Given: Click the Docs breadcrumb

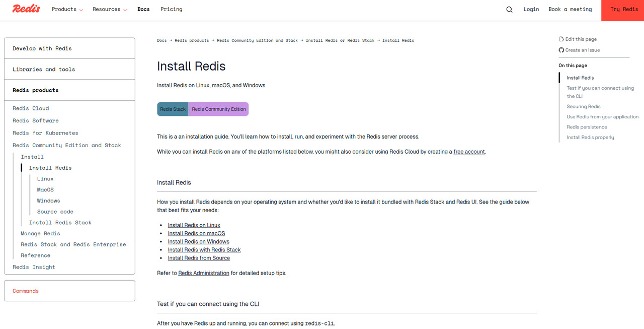Looking at the screenshot, I should pos(162,40).
